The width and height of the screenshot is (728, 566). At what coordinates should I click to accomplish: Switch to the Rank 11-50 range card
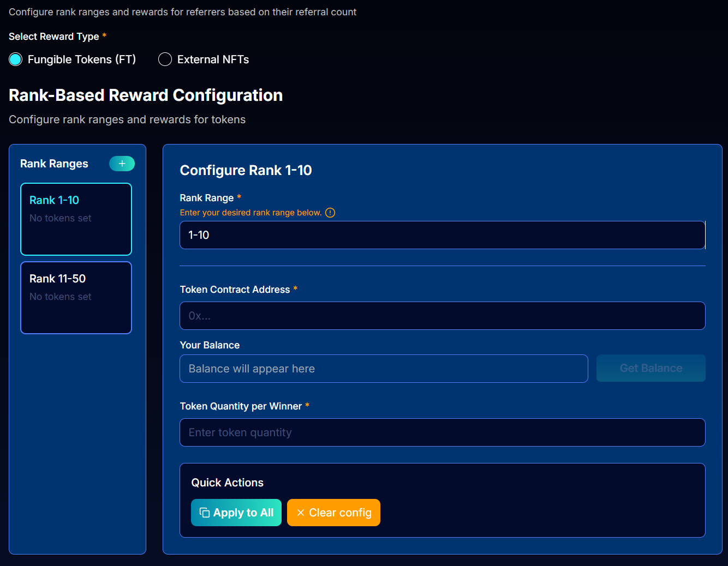[76, 297]
